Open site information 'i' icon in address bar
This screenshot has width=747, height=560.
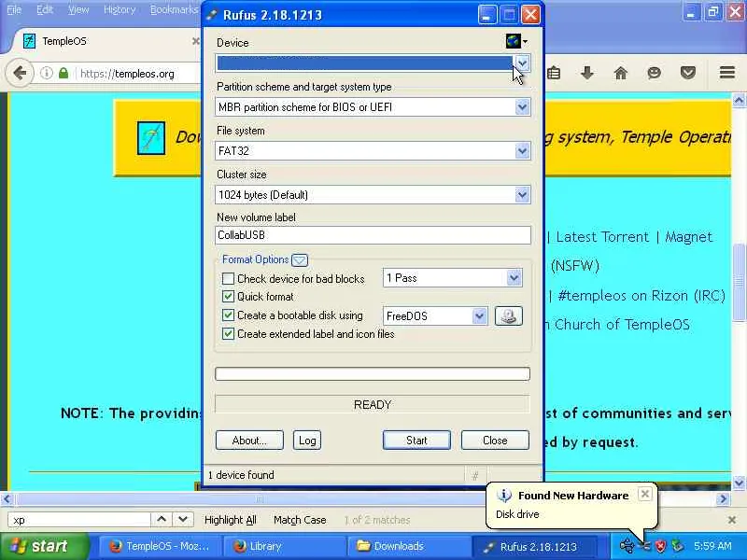pos(46,74)
